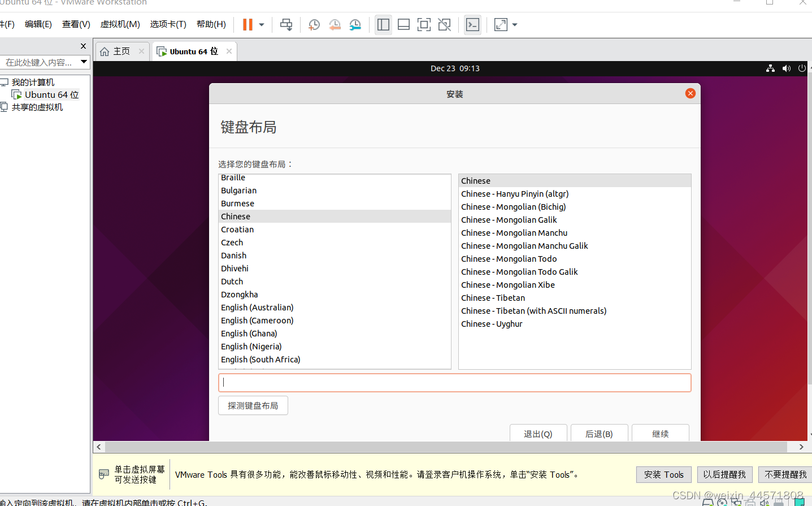Send Ctrl+Alt+Del to the virtual machine
Screen dimensions: 812x506
click(286, 25)
